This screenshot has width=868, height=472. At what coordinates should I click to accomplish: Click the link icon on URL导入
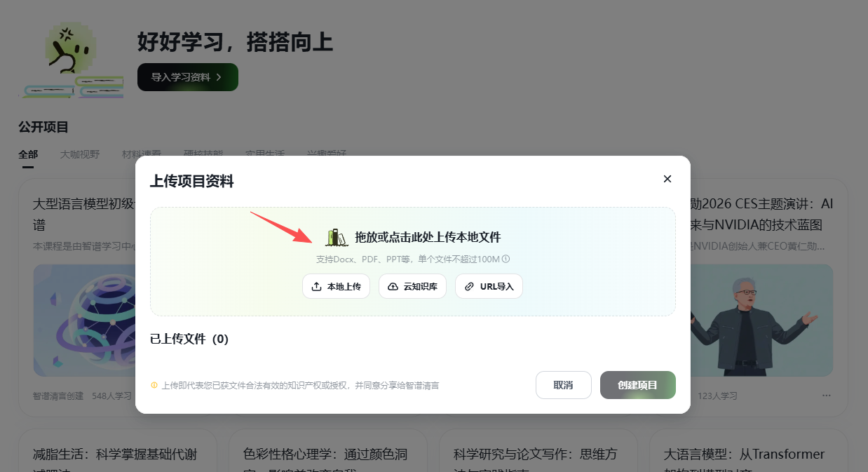[469, 286]
